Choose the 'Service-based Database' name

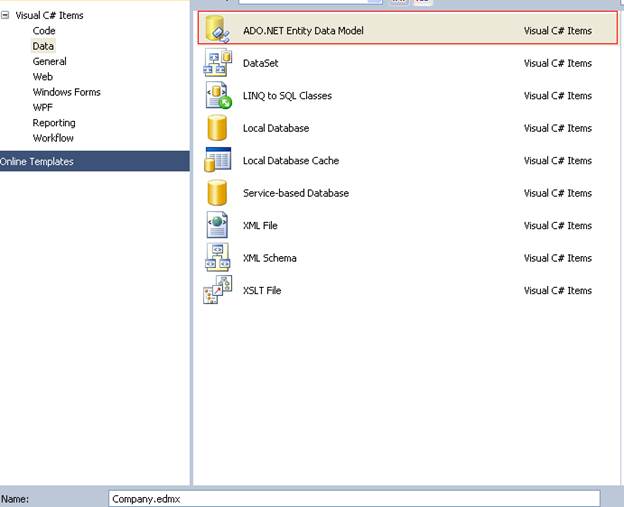coord(296,193)
